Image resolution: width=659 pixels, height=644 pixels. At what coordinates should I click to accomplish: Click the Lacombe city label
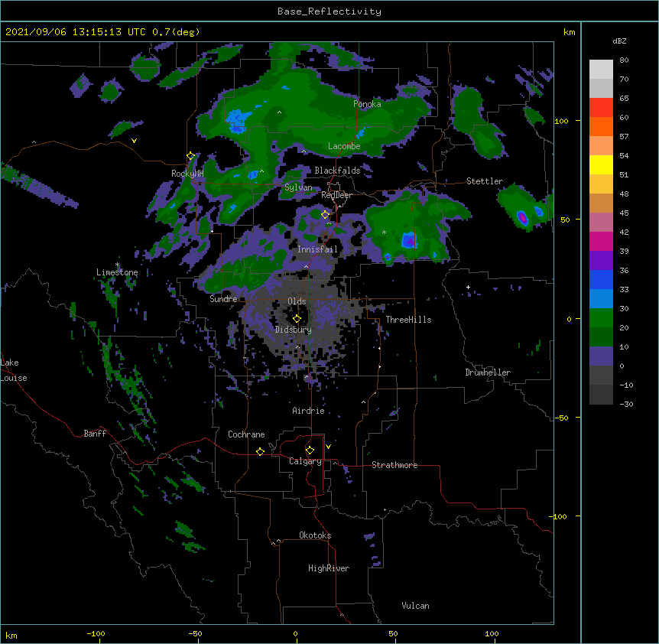344,146
